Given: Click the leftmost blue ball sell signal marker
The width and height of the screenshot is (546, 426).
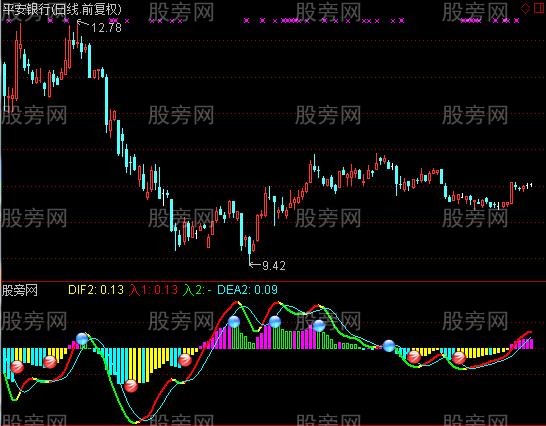Looking at the screenshot, I should [82, 339].
